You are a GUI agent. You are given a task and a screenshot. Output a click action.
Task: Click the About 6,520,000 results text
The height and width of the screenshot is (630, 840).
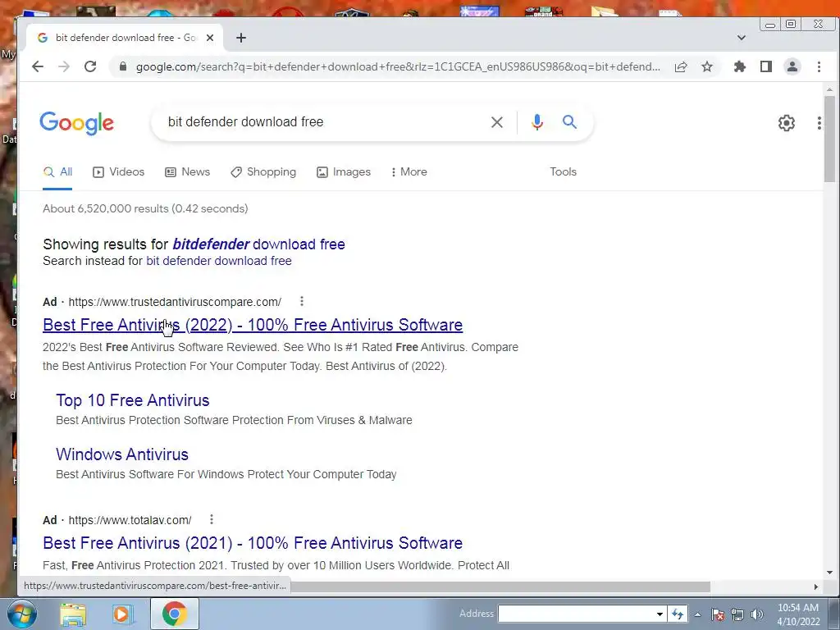(x=145, y=208)
